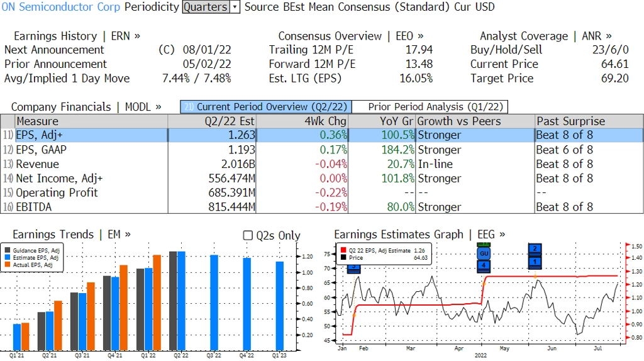Click the Guidance EPS, Adj gray legend swatch
This screenshot has height=361, width=644.
click(x=8, y=250)
